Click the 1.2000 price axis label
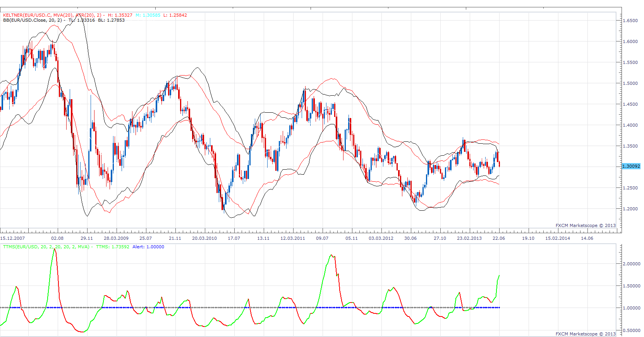Image resolution: width=644 pixels, height=337 pixels. click(630, 209)
